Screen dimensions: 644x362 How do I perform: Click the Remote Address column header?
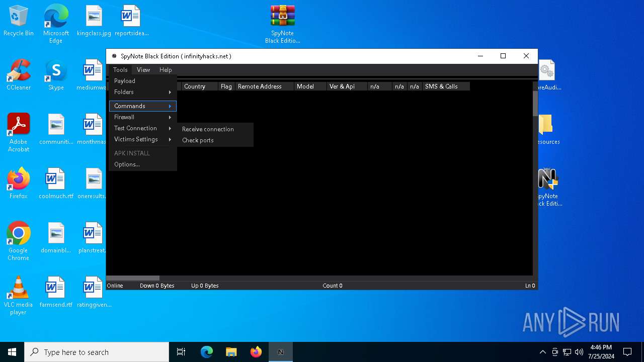(x=265, y=86)
